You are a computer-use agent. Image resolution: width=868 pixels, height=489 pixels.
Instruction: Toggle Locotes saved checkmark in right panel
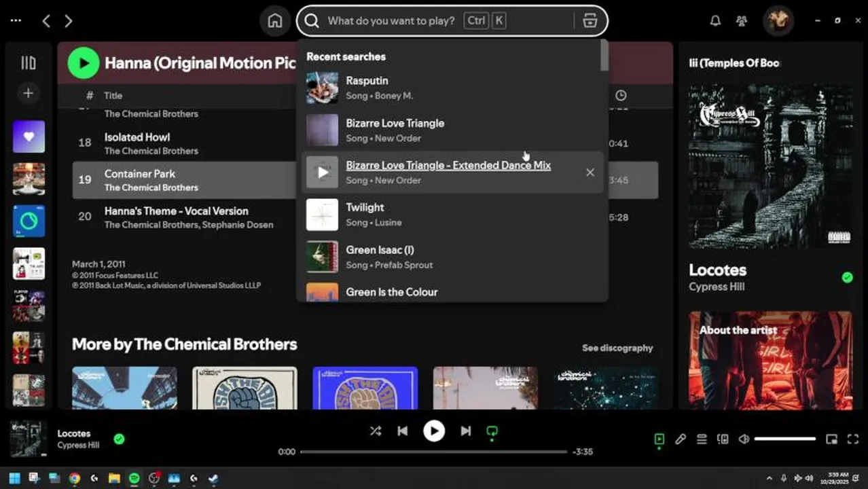(x=847, y=277)
